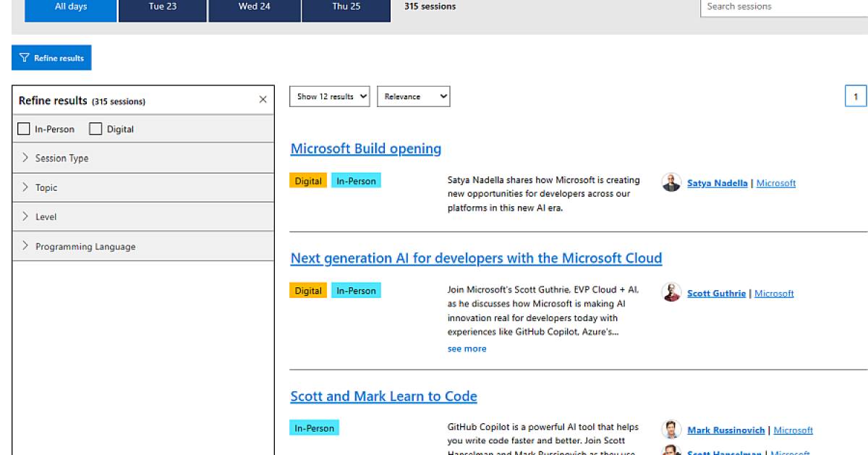Click Satya Nadella's profile avatar
868x455 pixels.
pos(671,183)
